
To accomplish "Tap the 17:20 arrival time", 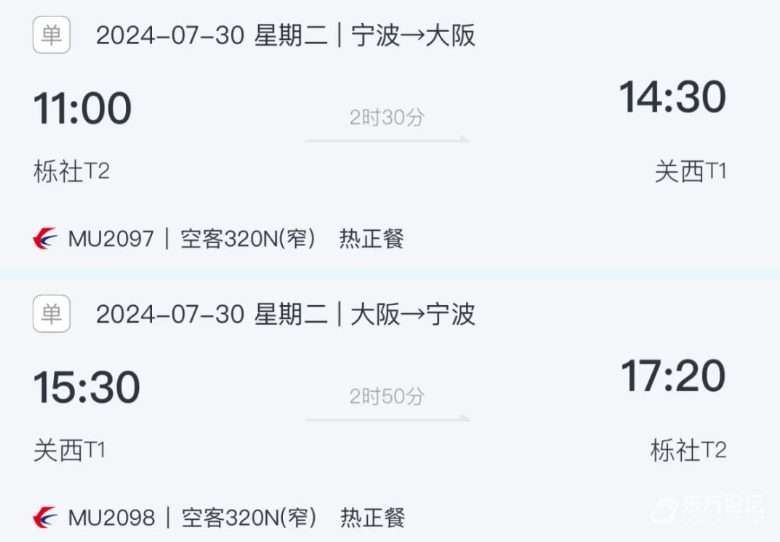I will [674, 376].
